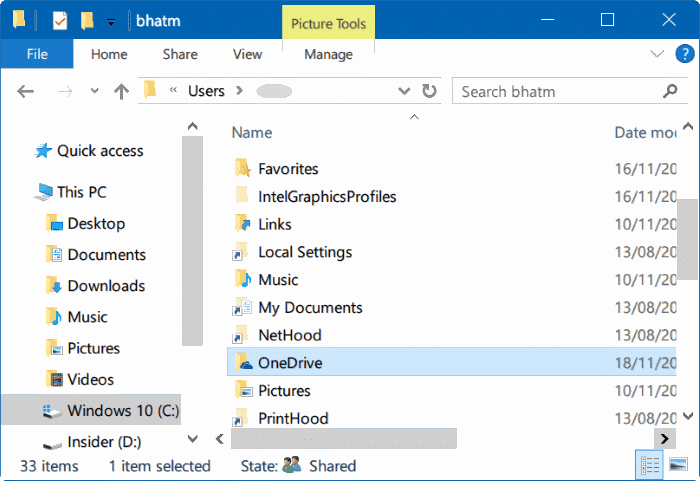This screenshot has width=700, height=481.
Task: Select the IntelGraphicsProfiles folder
Action: click(327, 197)
